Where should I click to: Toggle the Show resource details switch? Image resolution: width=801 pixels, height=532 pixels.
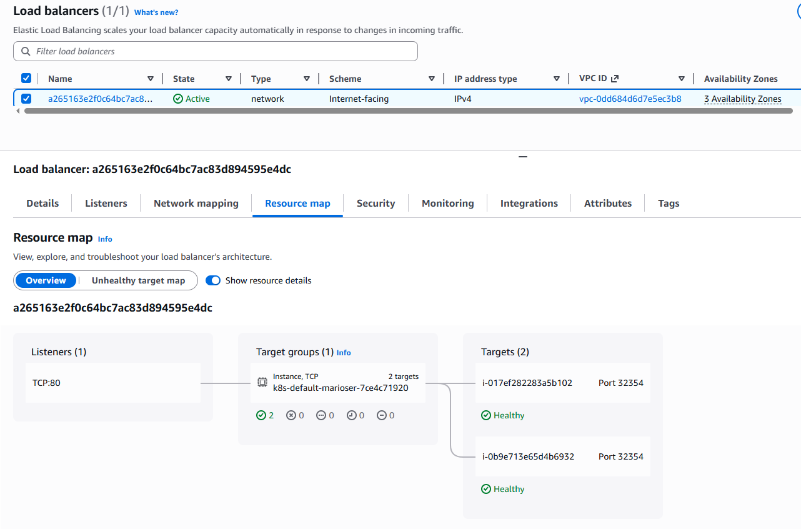point(213,280)
